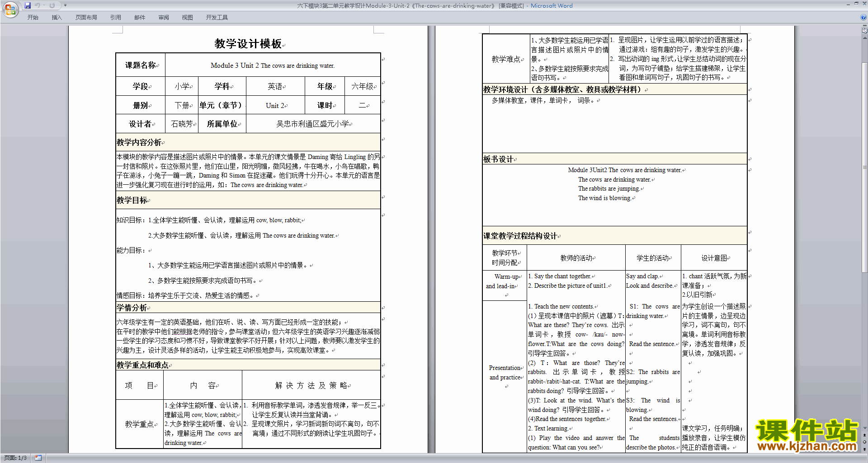
Task: Open the 页面布局 ribbon tab
Action: [86, 18]
